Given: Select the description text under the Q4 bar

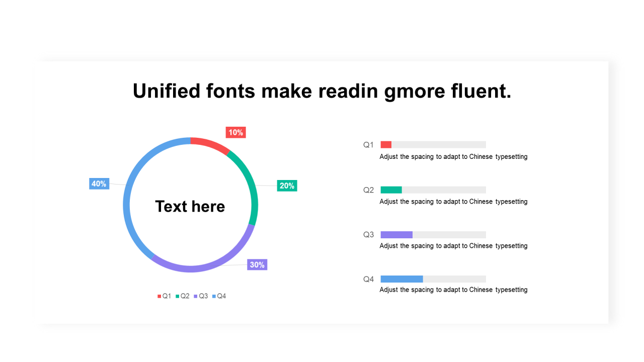Looking at the screenshot, I should (453, 290).
